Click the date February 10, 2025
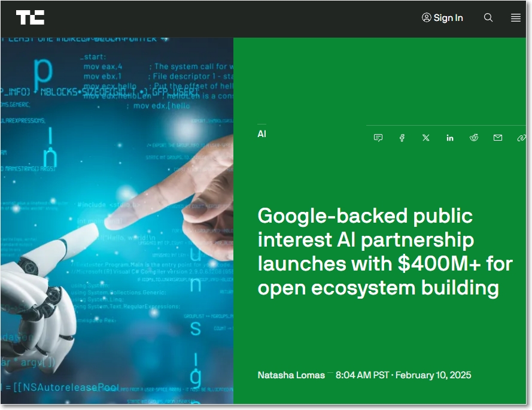This screenshot has width=532, height=410. (x=433, y=375)
